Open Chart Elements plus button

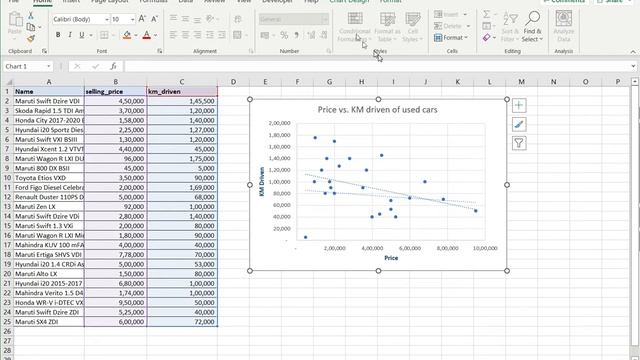click(x=519, y=105)
